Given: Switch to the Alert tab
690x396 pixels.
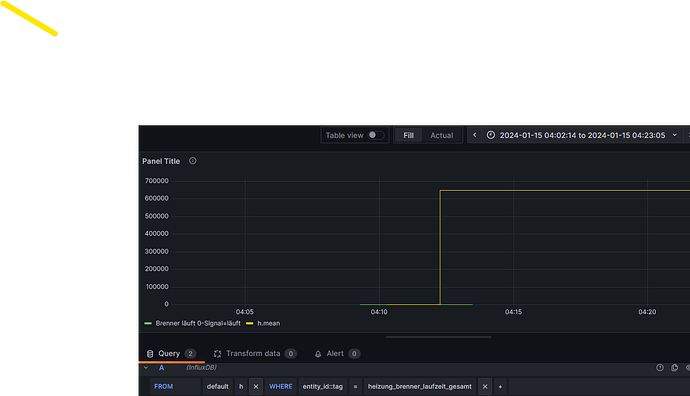Looking at the screenshot, I should tap(337, 353).
